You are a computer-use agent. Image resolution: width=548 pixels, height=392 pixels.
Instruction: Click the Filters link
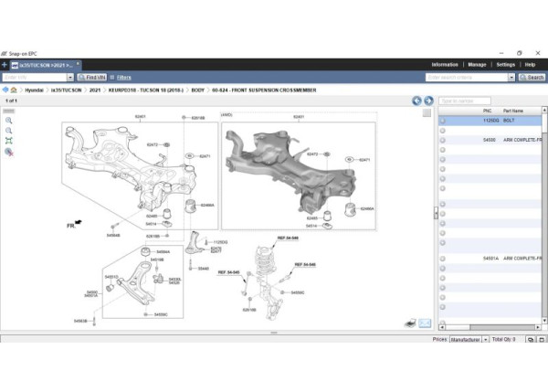point(123,78)
